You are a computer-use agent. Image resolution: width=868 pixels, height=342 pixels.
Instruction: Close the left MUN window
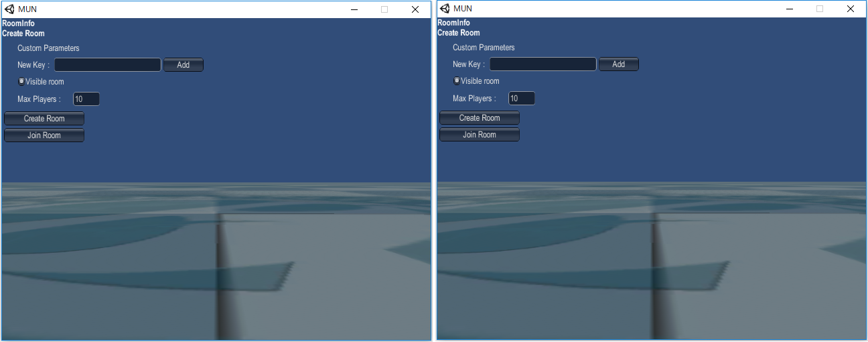pyautogui.click(x=415, y=9)
